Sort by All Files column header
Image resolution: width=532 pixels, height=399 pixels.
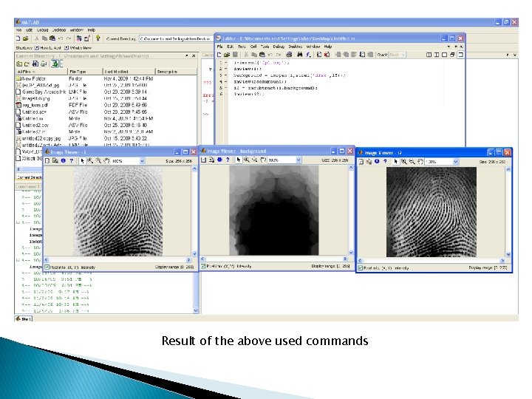coord(41,72)
